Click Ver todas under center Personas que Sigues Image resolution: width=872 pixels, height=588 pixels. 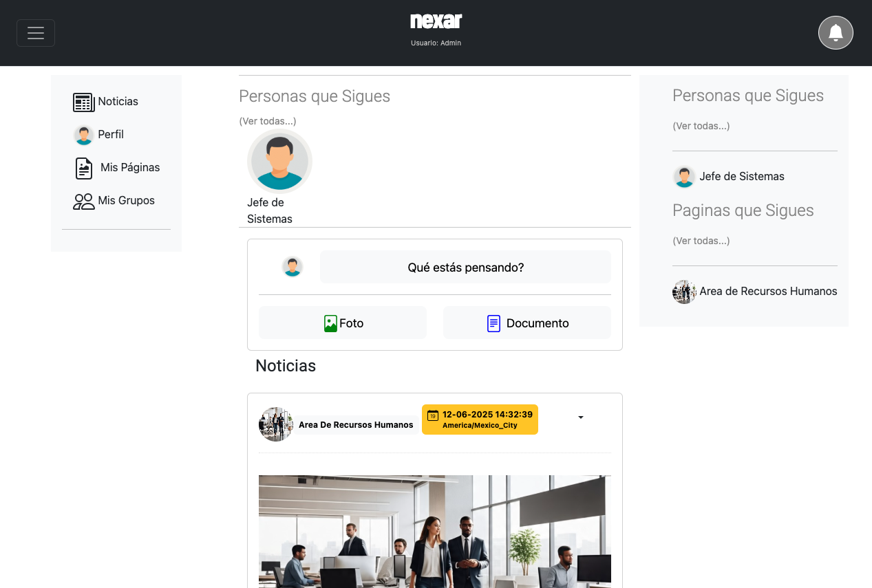(x=268, y=121)
